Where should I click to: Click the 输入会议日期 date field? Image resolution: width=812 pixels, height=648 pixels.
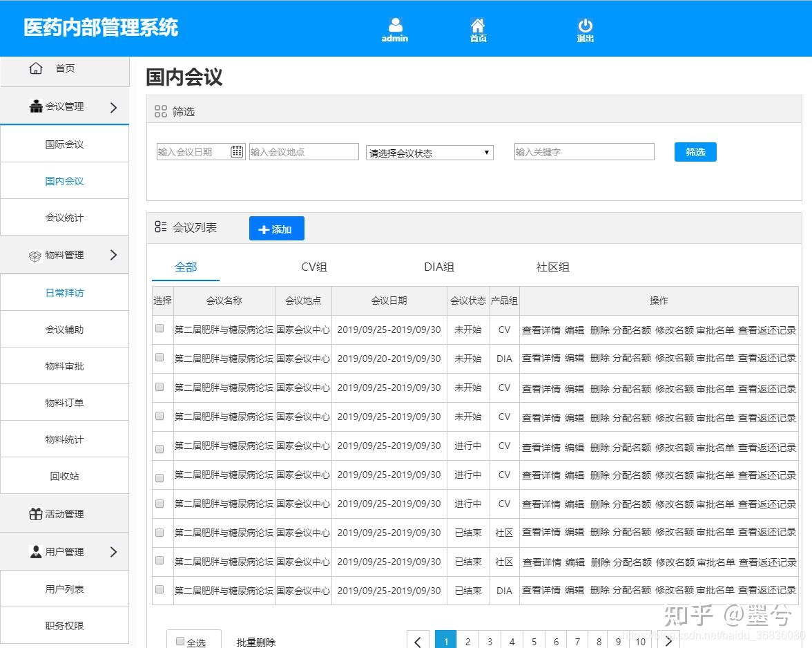(x=200, y=152)
